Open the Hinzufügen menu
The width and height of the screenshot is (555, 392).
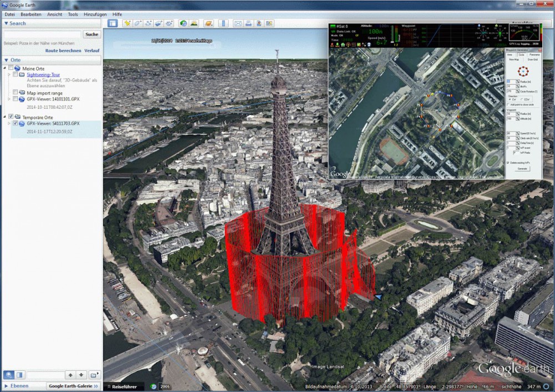click(x=95, y=14)
